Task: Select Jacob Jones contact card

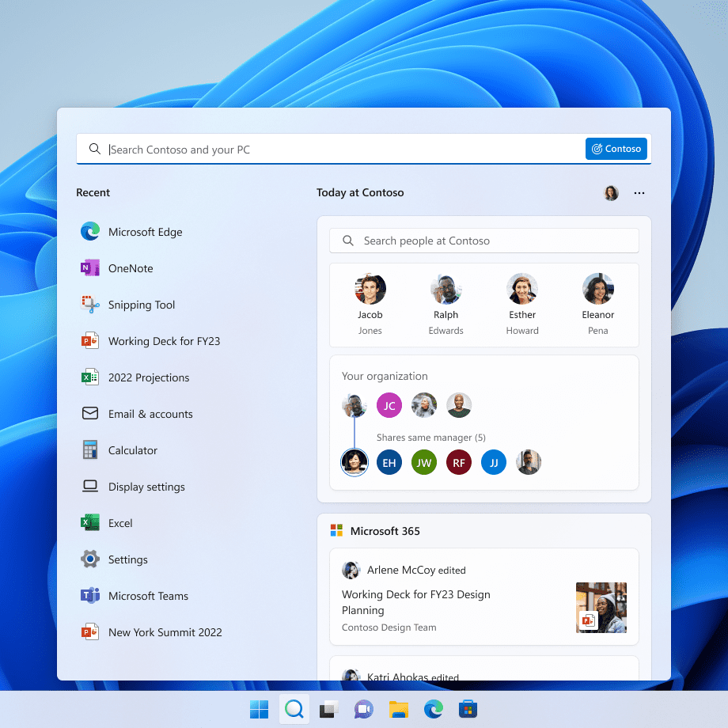Action: click(x=370, y=305)
